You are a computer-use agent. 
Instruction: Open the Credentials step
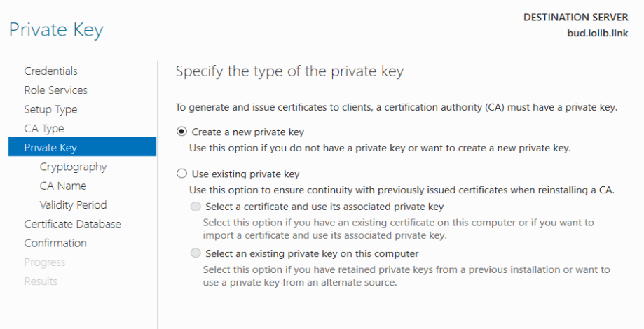(51, 71)
